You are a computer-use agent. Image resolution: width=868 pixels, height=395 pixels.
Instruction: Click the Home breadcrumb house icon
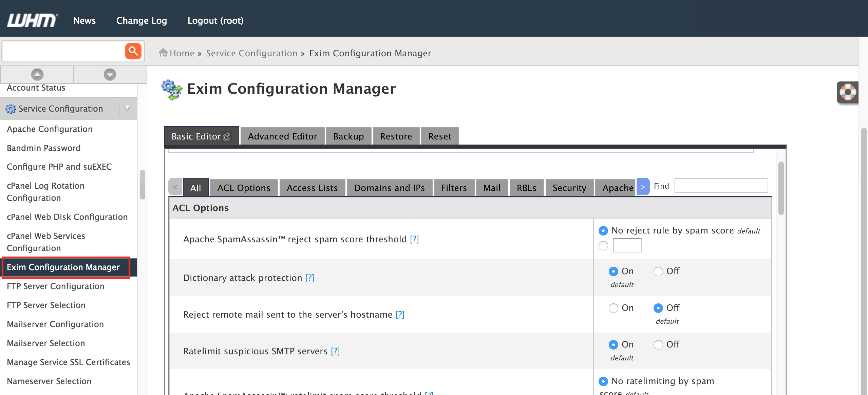[163, 53]
